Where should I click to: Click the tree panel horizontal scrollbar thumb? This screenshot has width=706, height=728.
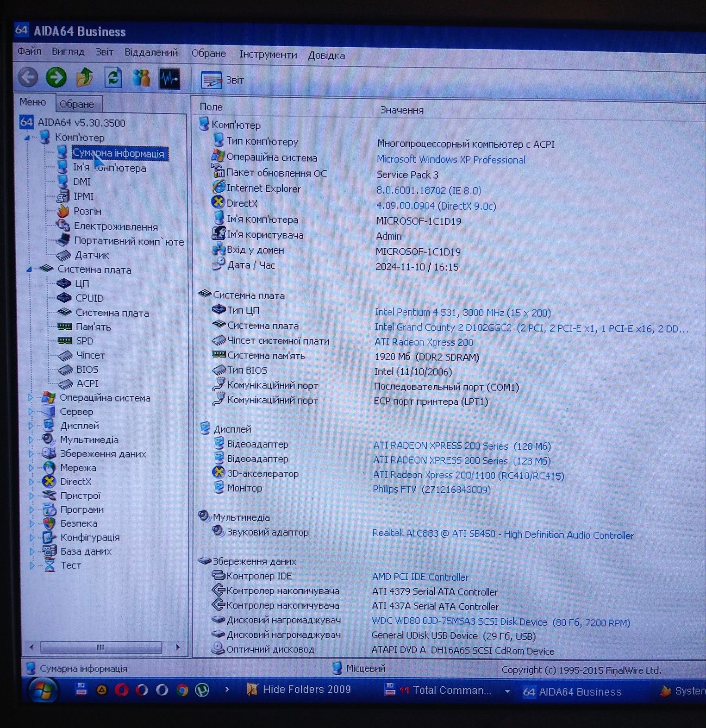point(100,647)
